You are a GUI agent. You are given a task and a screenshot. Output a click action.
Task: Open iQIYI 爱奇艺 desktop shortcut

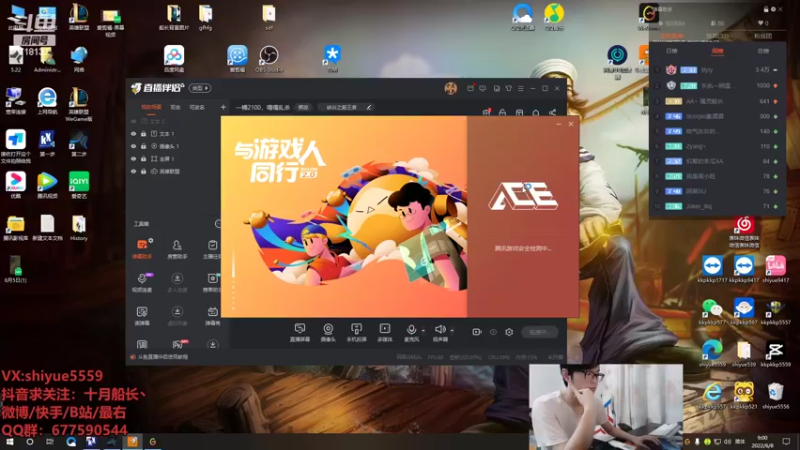coord(79,185)
